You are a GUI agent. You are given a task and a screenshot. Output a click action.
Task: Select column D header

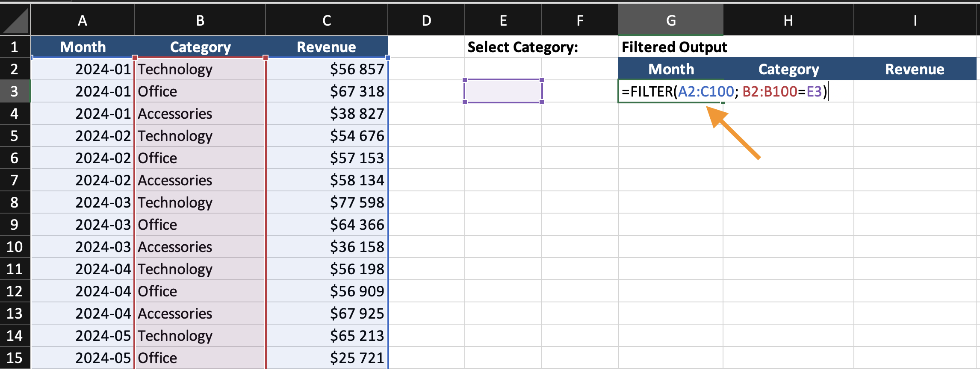(x=426, y=20)
